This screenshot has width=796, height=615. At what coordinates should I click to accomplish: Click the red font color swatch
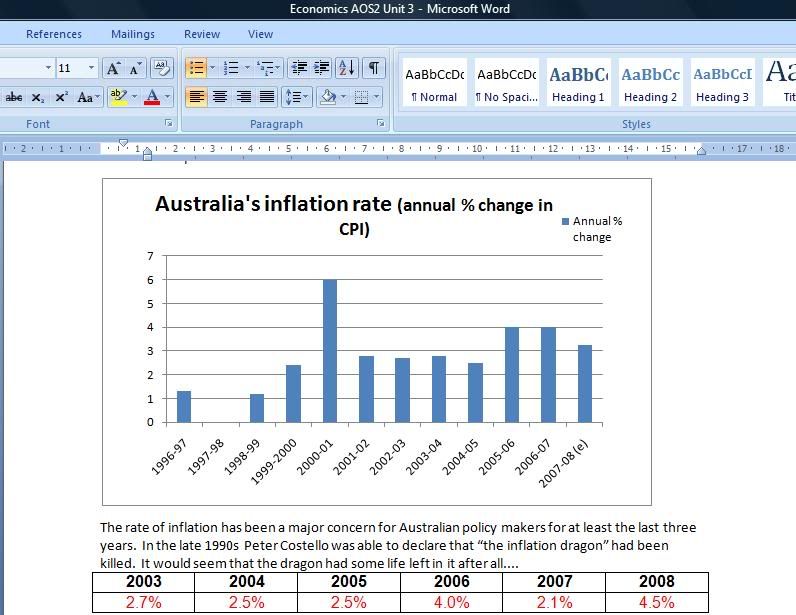point(151,97)
